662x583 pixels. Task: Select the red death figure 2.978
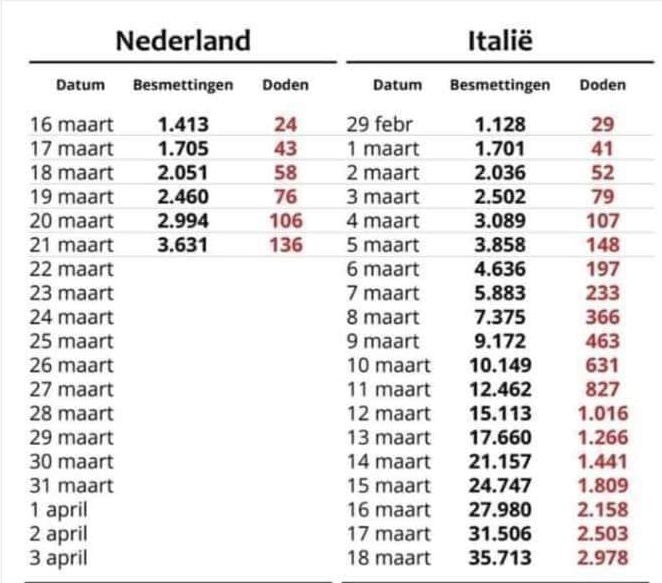coord(603,558)
